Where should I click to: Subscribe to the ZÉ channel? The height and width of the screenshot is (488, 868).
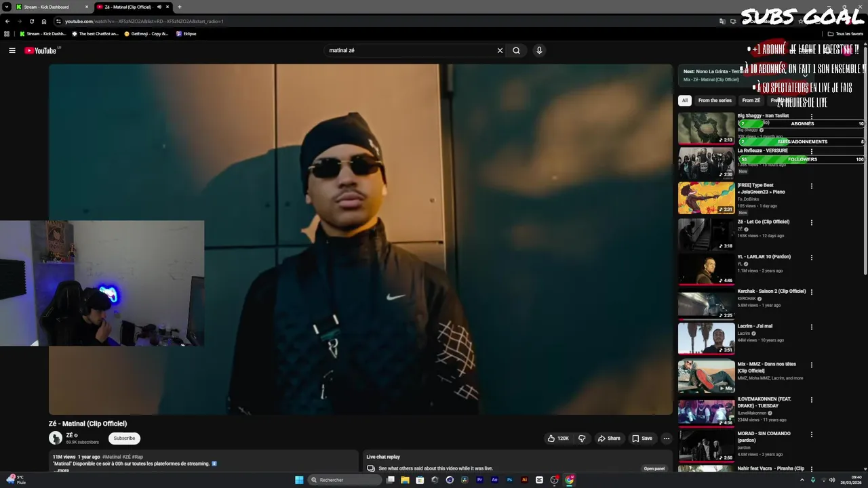pyautogui.click(x=124, y=439)
